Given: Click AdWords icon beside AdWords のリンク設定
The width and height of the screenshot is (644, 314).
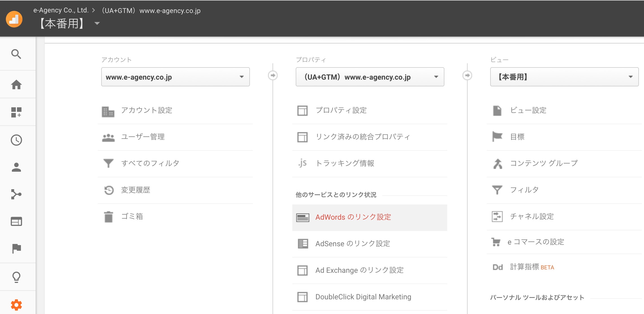Looking at the screenshot, I should pyautogui.click(x=303, y=217).
